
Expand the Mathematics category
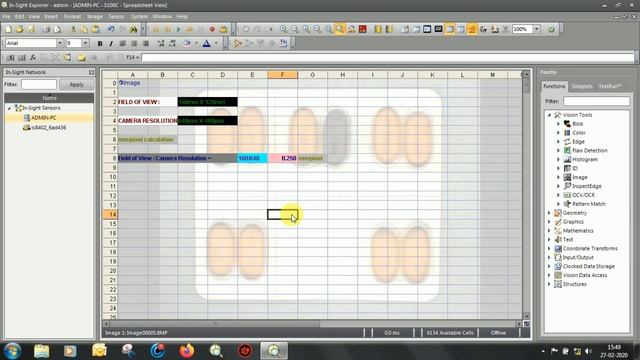coord(549,231)
